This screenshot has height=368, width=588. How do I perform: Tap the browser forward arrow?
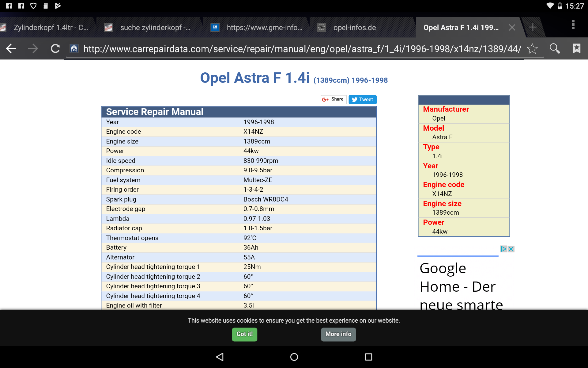[33, 48]
